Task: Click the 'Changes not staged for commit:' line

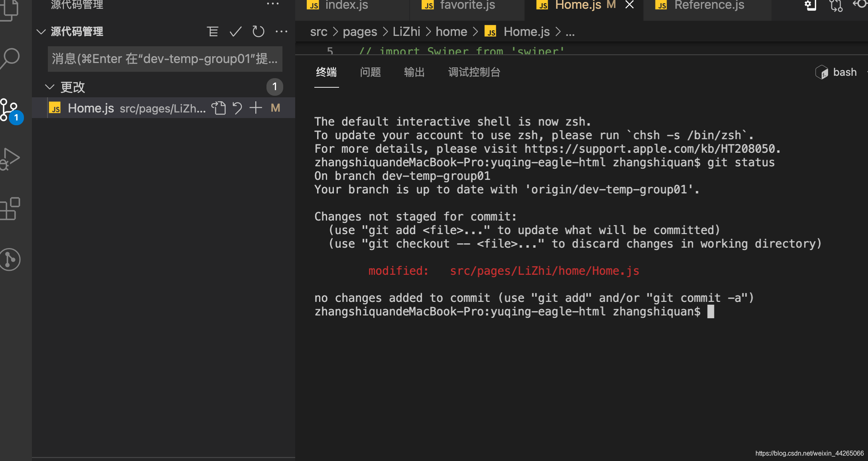Action: [x=416, y=217]
